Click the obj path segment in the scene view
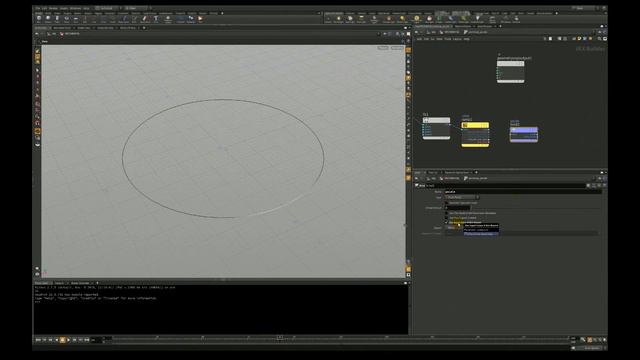This screenshot has height=360, width=640. (x=52, y=33)
